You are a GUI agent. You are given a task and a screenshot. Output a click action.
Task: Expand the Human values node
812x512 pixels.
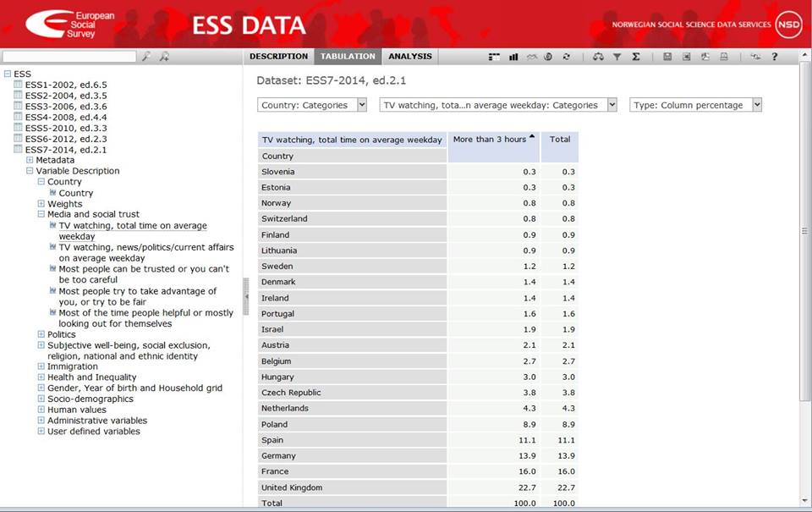click(41, 410)
